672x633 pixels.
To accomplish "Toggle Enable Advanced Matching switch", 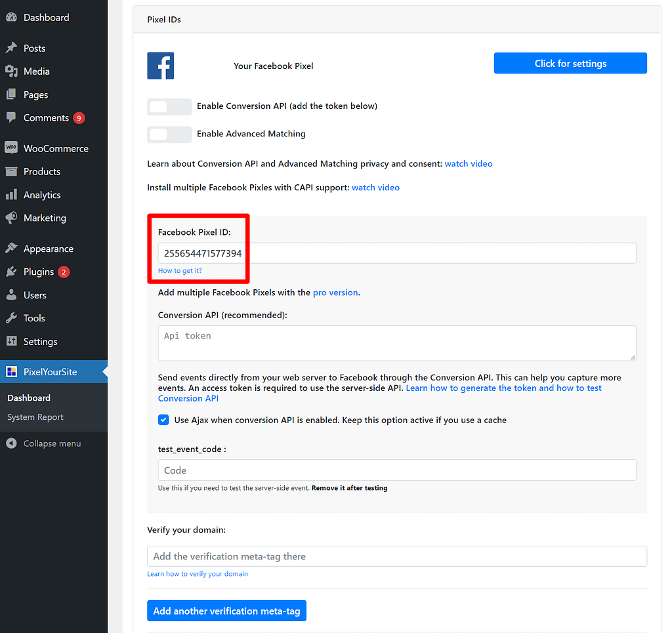I will pos(169,134).
